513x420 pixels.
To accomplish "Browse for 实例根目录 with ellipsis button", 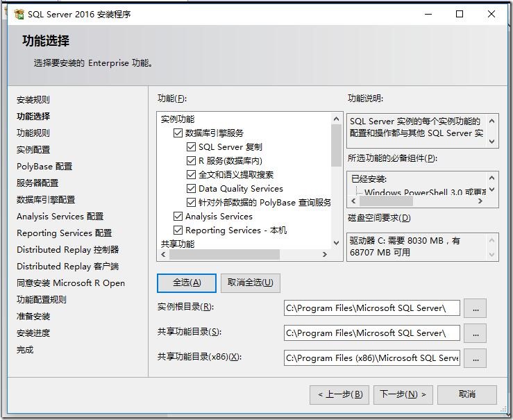I will coord(476,308).
